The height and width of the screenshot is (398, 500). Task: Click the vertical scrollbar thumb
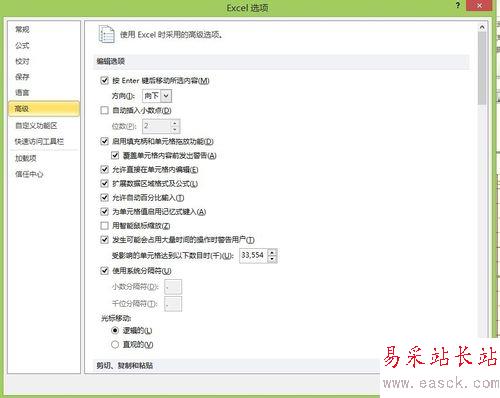click(x=482, y=68)
